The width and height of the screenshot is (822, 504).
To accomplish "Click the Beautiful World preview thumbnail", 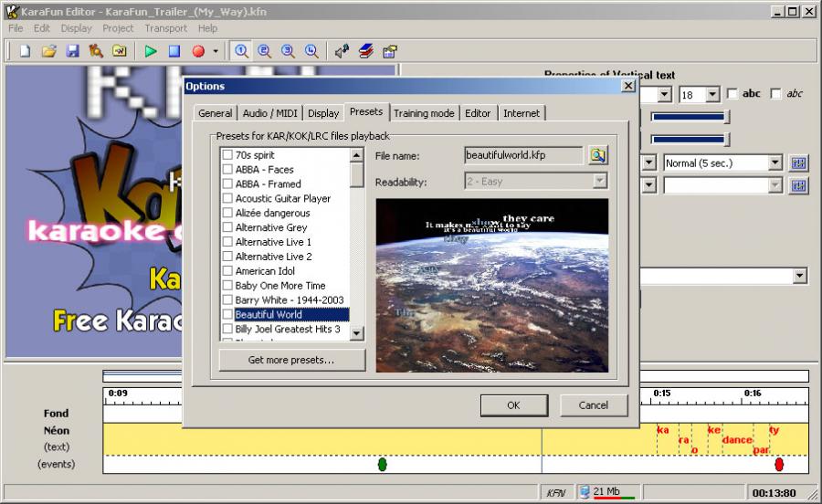I will (x=491, y=286).
